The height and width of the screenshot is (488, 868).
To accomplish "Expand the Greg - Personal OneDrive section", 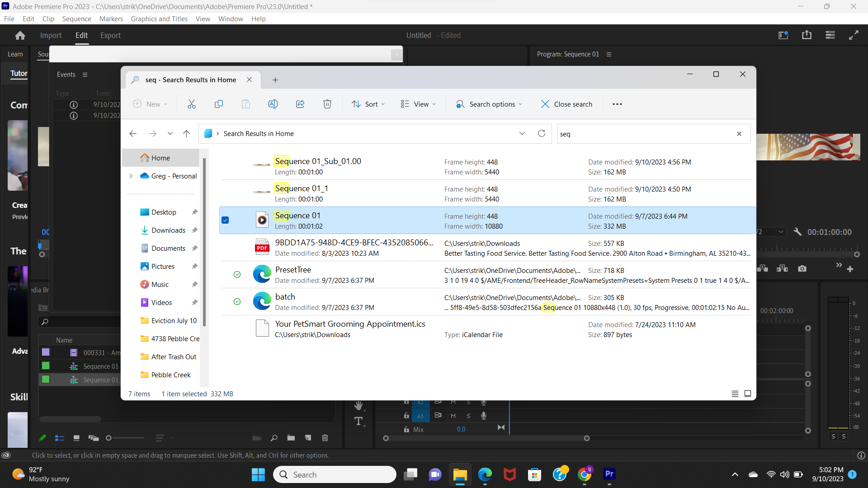I will point(131,176).
